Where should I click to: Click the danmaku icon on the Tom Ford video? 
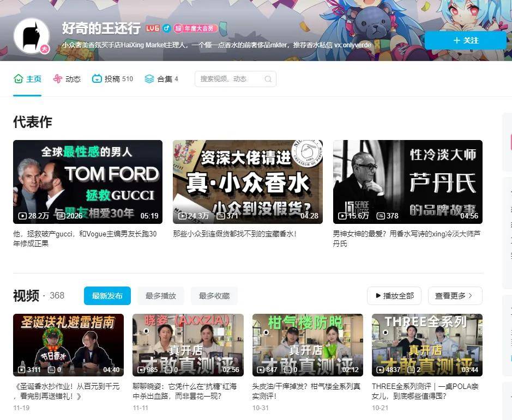62,216
